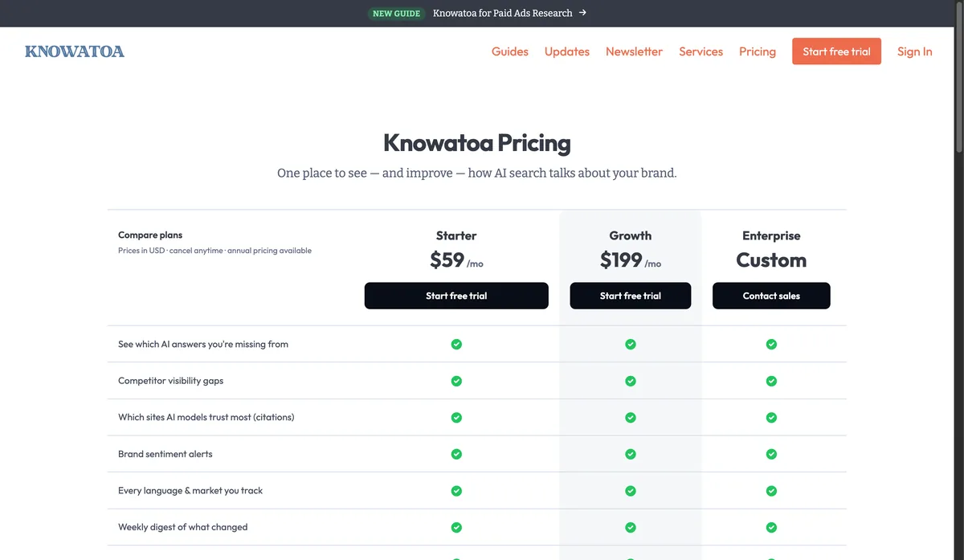Click Enterprise checkmark for language & market row
964x560 pixels.
771,491
